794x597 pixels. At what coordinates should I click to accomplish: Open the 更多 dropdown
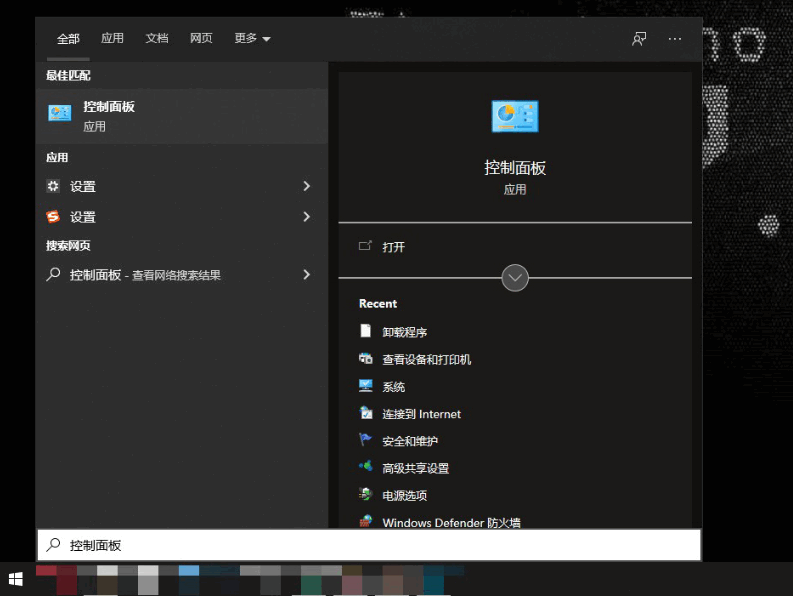pos(252,38)
